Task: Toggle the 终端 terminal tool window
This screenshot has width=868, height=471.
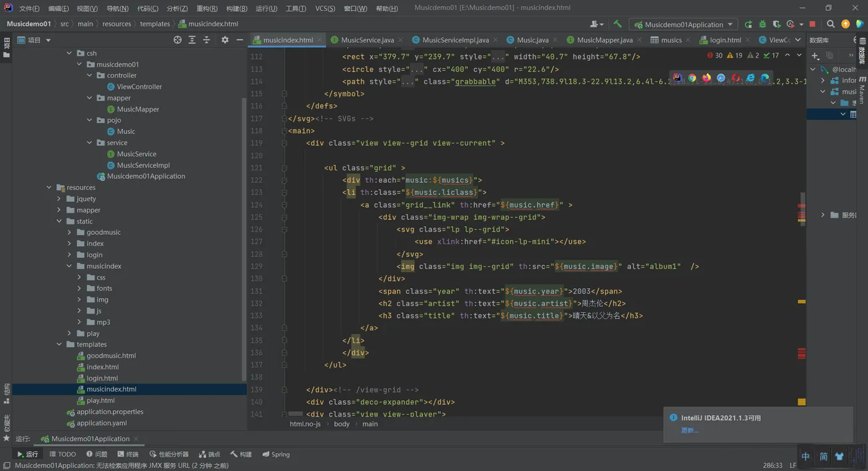Action: tap(128, 454)
